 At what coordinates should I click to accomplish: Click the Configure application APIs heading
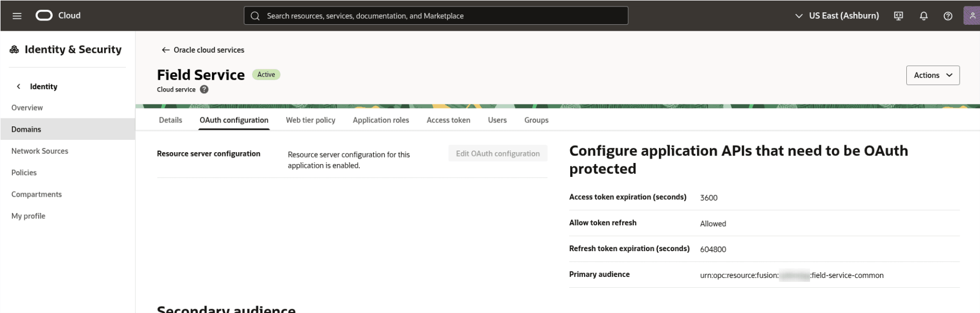pyautogui.click(x=738, y=160)
